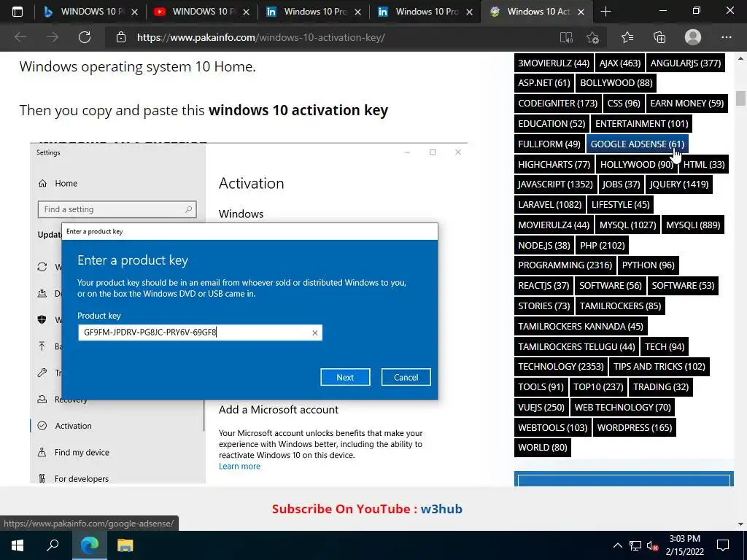The image size is (747, 560).
Task: Open the muted volume tray icon
Action: tap(652, 545)
